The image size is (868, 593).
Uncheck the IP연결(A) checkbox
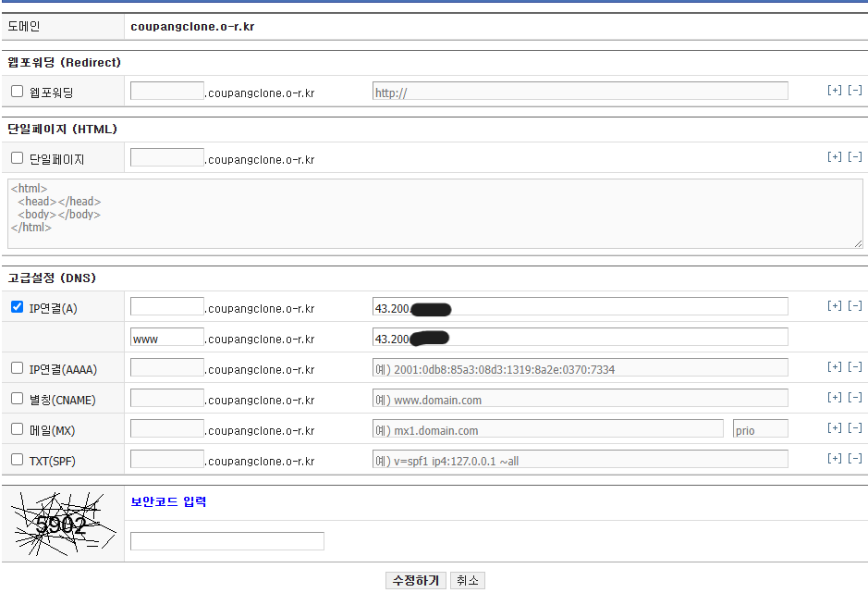18,307
